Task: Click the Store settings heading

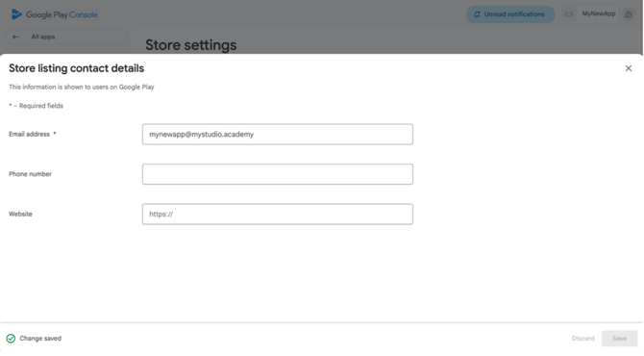Action: tap(191, 45)
